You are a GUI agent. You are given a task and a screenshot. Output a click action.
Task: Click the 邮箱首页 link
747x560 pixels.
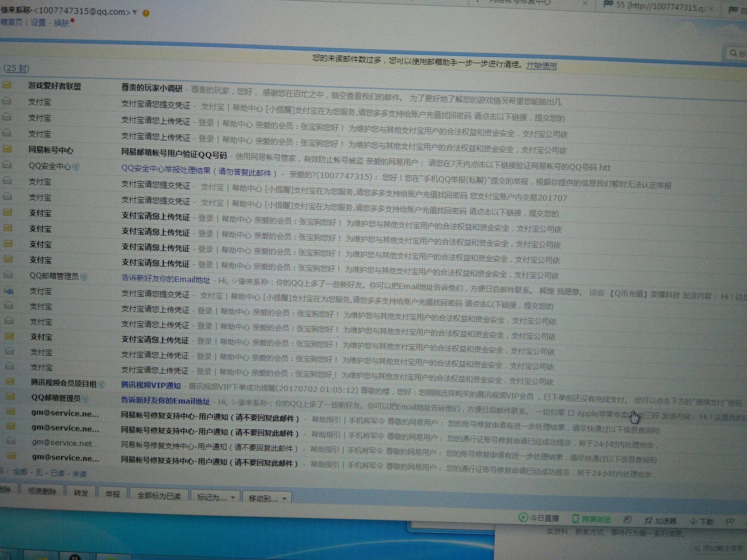pyautogui.click(x=11, y=22)
